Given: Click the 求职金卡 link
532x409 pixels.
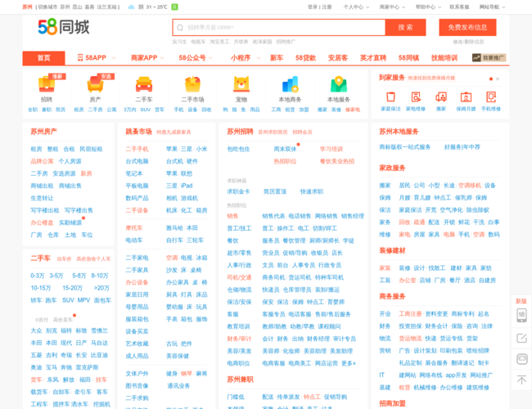Looking at the screenshot, I should (x=238, y=191).
